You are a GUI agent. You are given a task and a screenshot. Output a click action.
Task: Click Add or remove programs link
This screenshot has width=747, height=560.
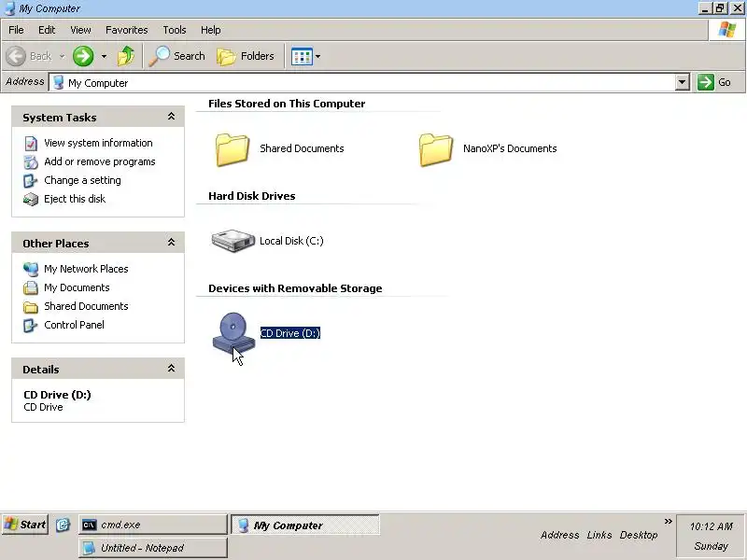(x=100, y=161)
